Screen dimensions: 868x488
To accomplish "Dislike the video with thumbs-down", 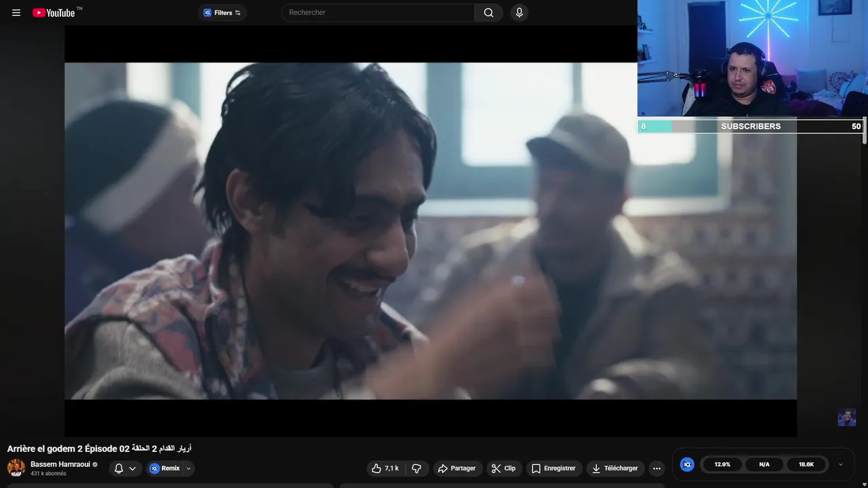I will (x=416, y=468).
